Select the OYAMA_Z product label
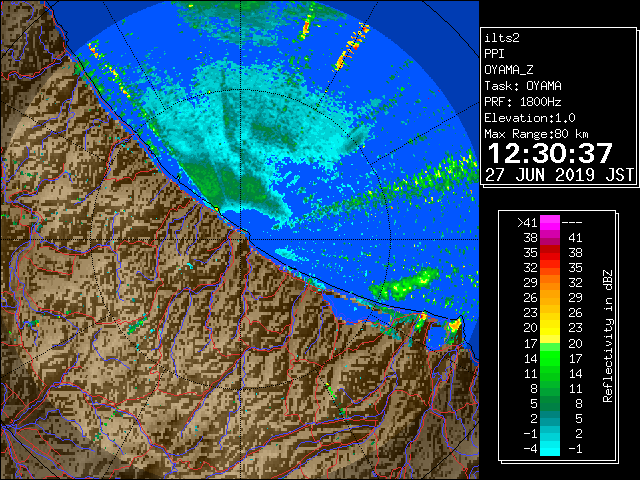Viewport: 640px width, 480px height. 509,70
